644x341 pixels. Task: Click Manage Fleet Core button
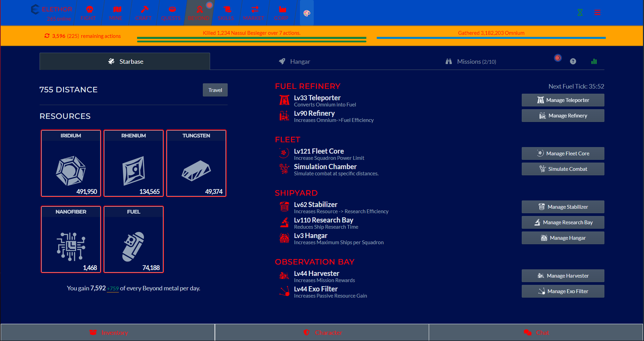point(563,154)
